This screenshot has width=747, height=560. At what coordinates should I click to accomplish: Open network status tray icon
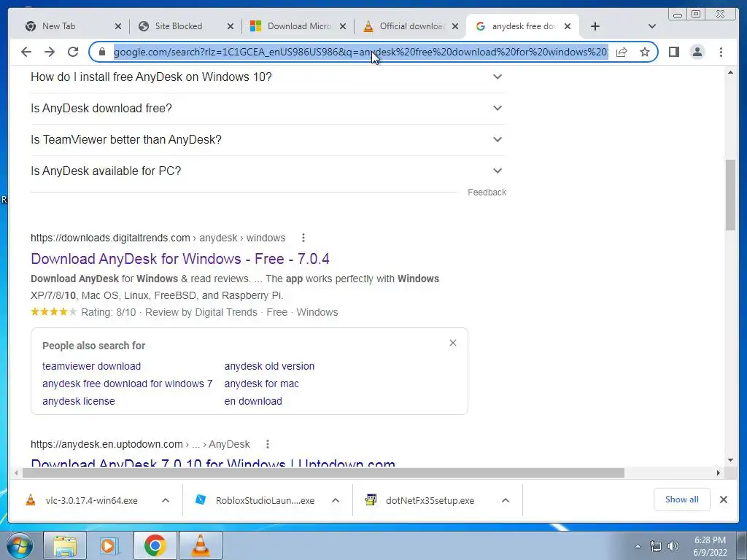[x=656, y=546]
